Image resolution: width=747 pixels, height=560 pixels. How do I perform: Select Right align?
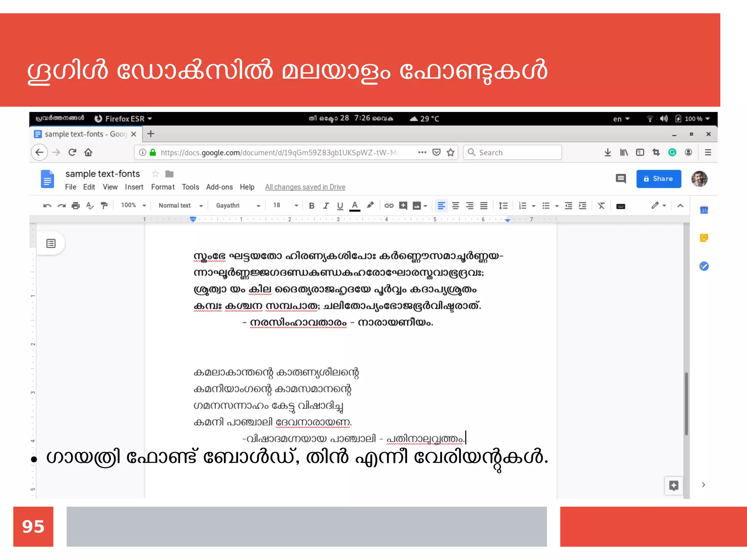pyautogui.click(x=470, y=206)
